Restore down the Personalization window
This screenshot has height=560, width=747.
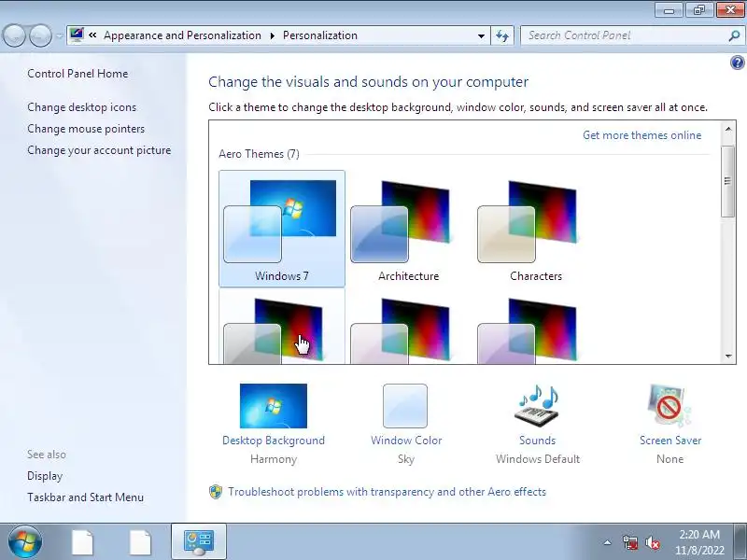coord(699,9)
